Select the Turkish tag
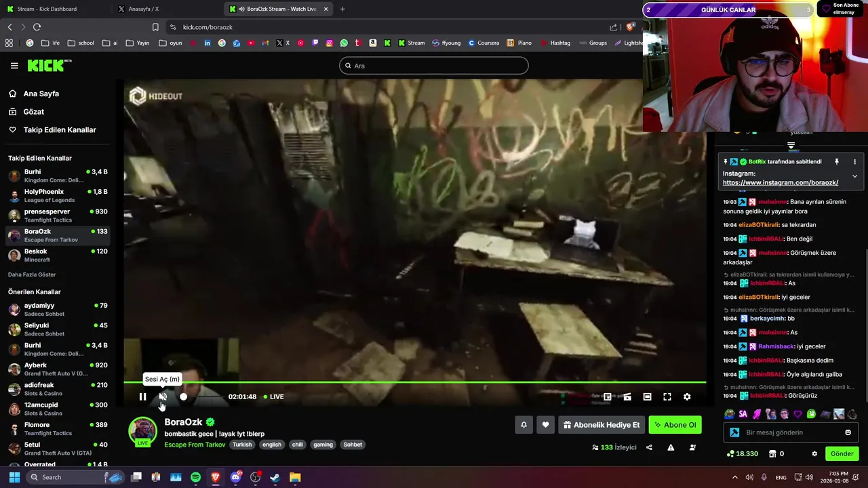 [242, 445]
